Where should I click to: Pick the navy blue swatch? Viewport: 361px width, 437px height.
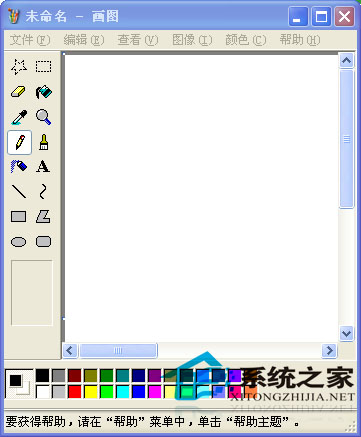click(139, 376)
